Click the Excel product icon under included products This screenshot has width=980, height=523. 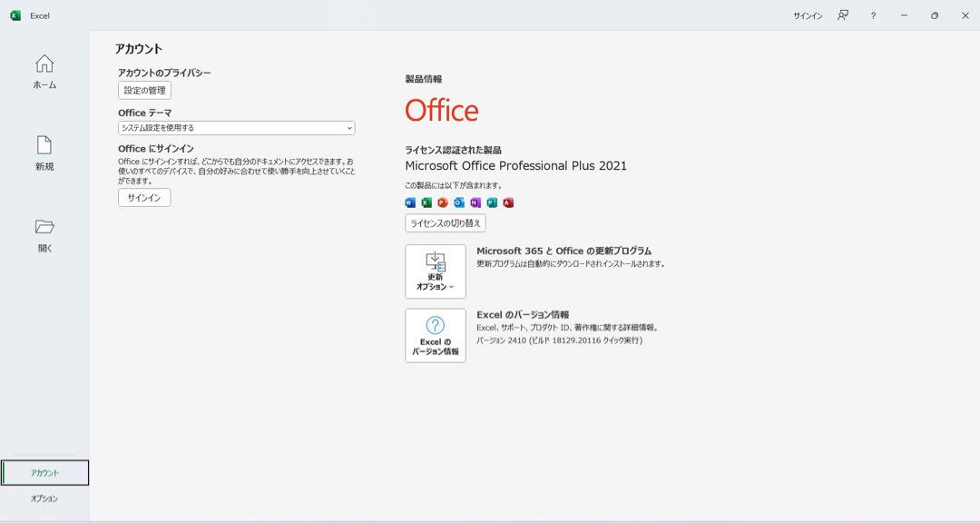pyautogui.click(x=426, y=202)
